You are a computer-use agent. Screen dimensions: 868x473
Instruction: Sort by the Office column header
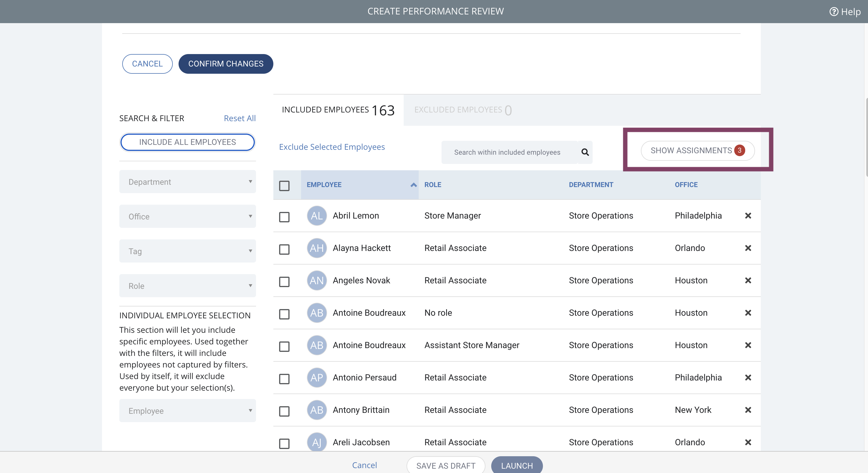coord(686,185)
